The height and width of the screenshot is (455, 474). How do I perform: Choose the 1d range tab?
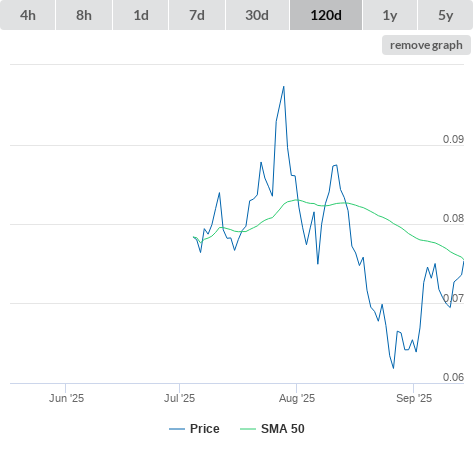coord(141,15)
